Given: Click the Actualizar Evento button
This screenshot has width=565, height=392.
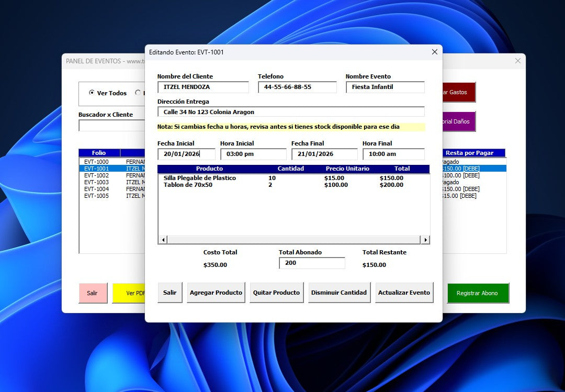Looking at the screenshot, I should [x=404, y=293].
